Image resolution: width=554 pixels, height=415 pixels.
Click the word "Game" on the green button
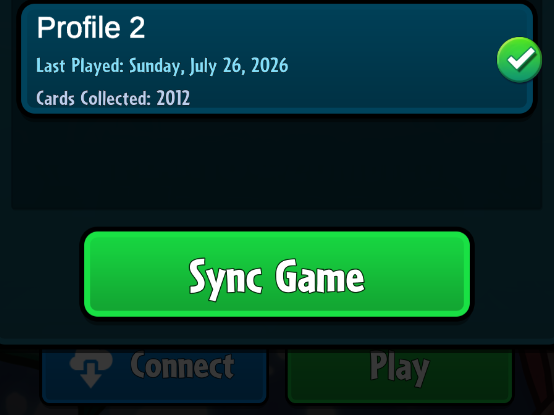coord(320,276)
